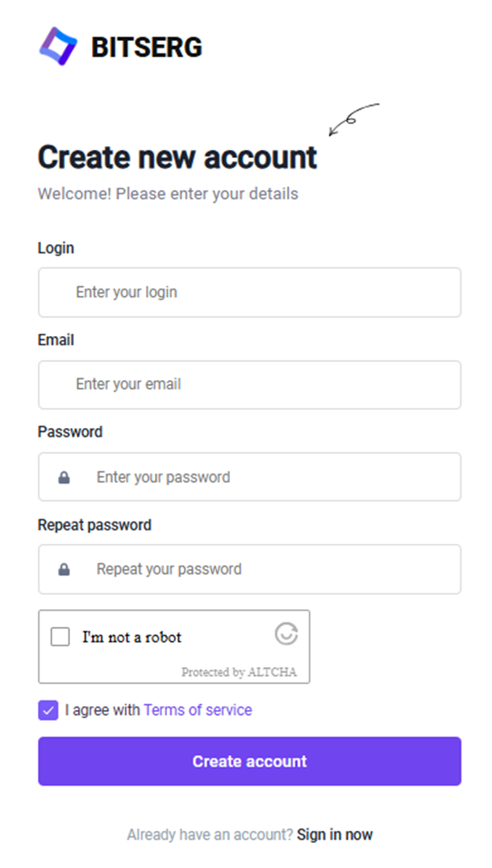Uncheck the Terms of service agreement checkbox
492x868 pixels.
pos(48,710)
